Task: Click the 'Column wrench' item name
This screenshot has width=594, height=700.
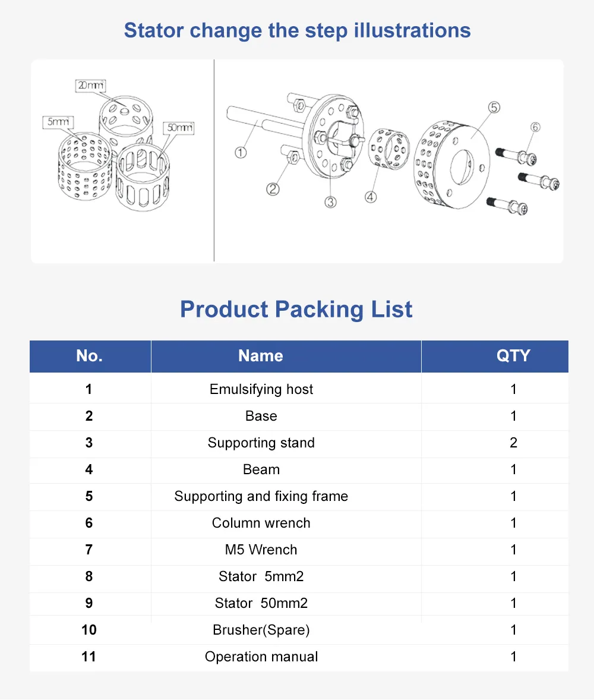Action: point(261,523)
